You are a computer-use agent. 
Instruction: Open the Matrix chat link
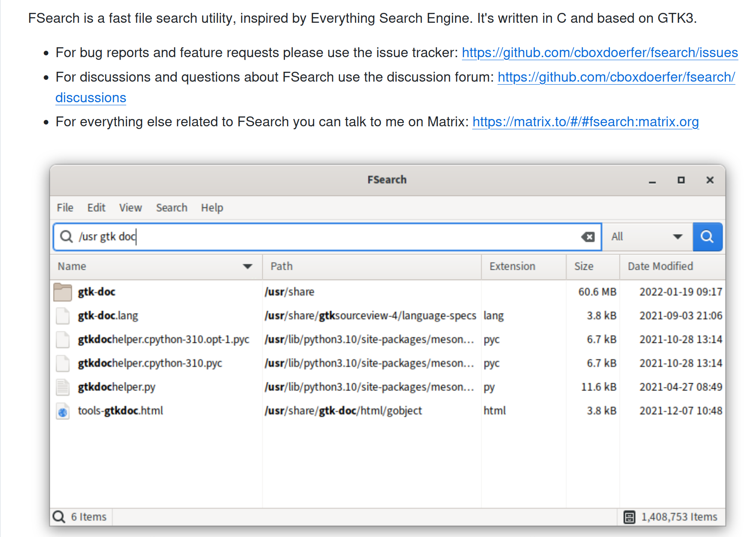(586, 122)
